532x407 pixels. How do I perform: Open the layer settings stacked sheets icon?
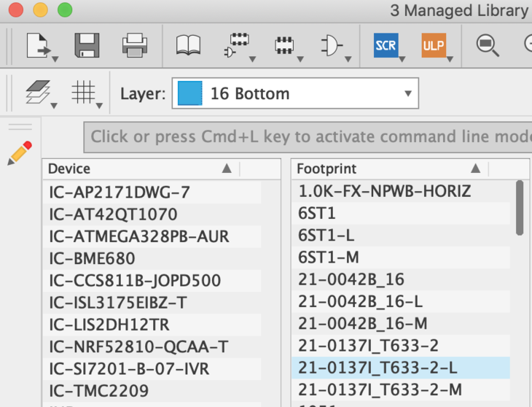[38, 92]
